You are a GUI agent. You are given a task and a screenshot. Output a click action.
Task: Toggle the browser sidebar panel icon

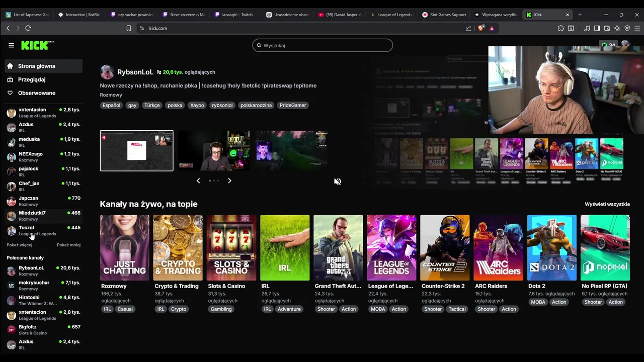click(597, 28)
